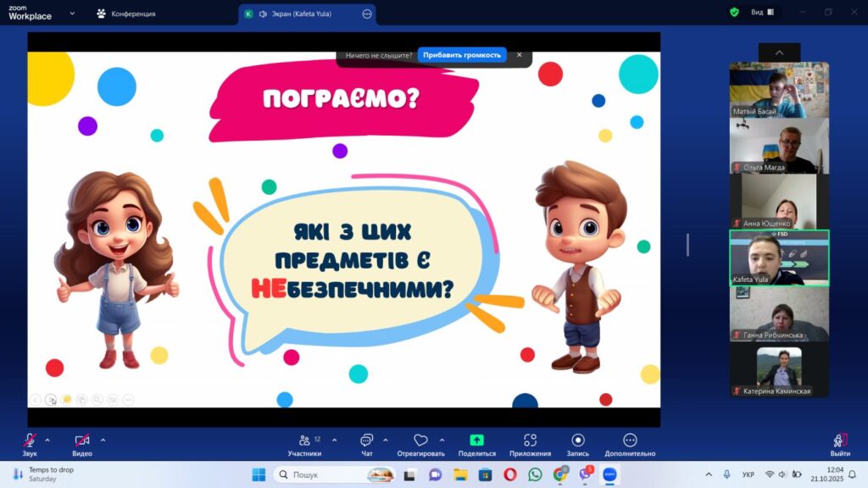This screenshot has height=488, width=868.
Task: Open the Вид view menu
Action: (762, 13)
